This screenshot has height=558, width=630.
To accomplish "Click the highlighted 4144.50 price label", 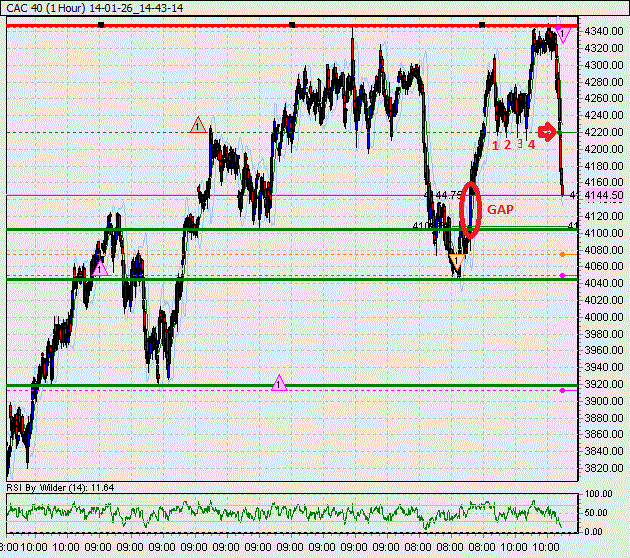I will [x=604, y=195].
